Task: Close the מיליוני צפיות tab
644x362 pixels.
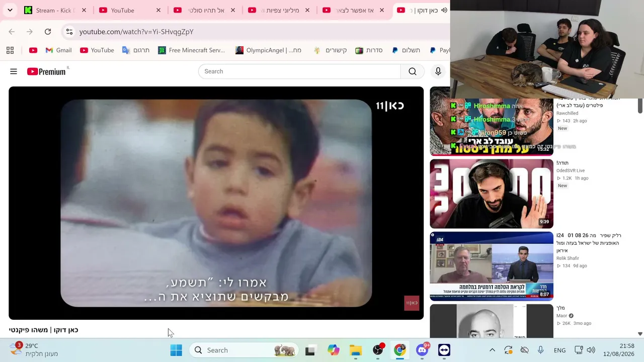Action: 307,10
